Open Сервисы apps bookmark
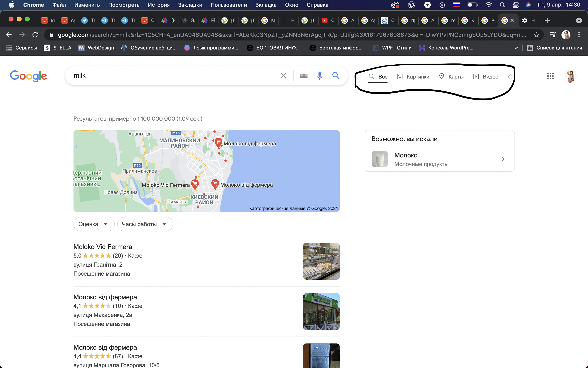Screen dimensions: 588x368 (x=22, y=48)
